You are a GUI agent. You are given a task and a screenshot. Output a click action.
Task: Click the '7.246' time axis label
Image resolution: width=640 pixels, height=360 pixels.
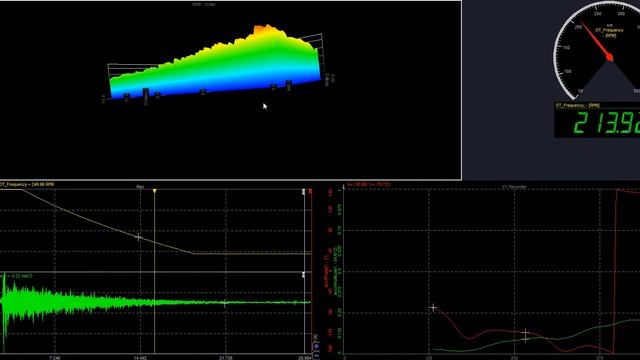click(x=55, y=358)
